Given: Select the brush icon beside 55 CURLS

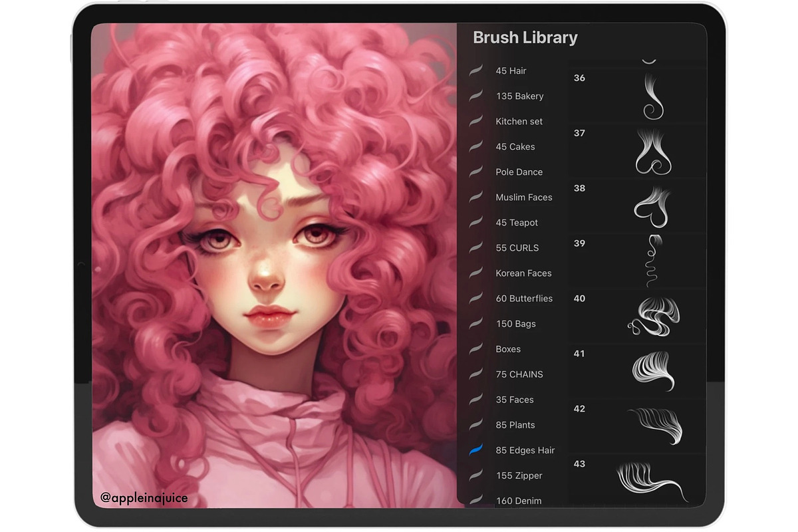Looking at the screenshot, I should [476, 247].
